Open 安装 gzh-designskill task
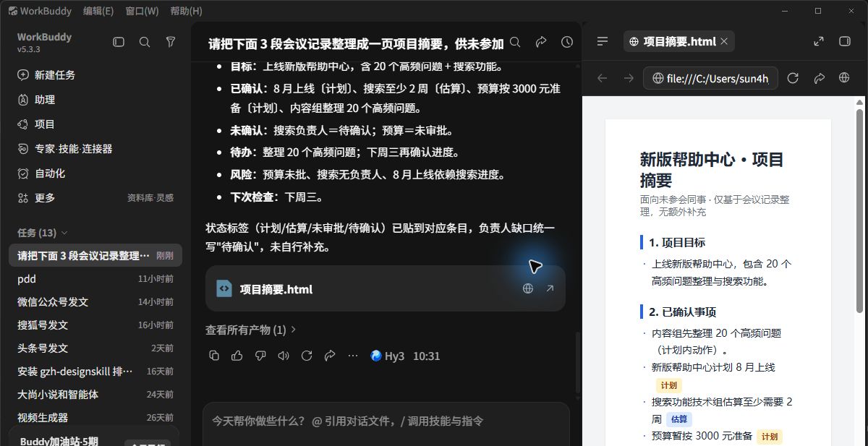The height and width of the screenshot is (446, 868). point(95,371)
